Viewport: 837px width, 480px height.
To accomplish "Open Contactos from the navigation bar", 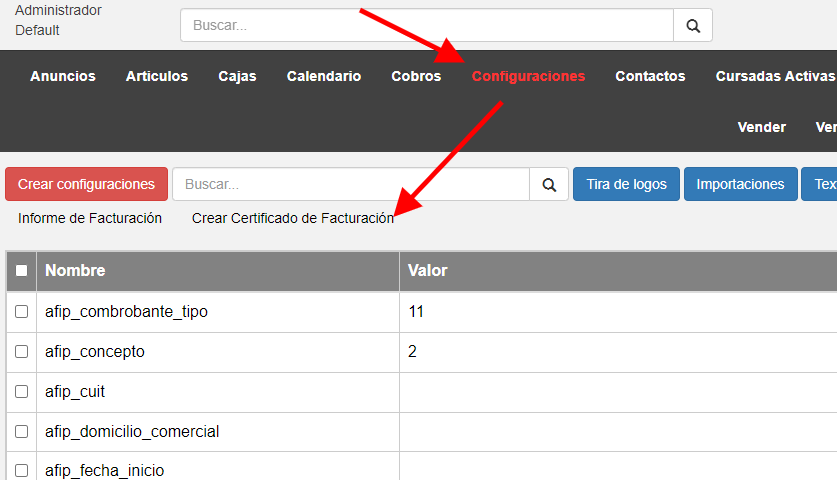I will pyautogui.click(x=650, y=76).
